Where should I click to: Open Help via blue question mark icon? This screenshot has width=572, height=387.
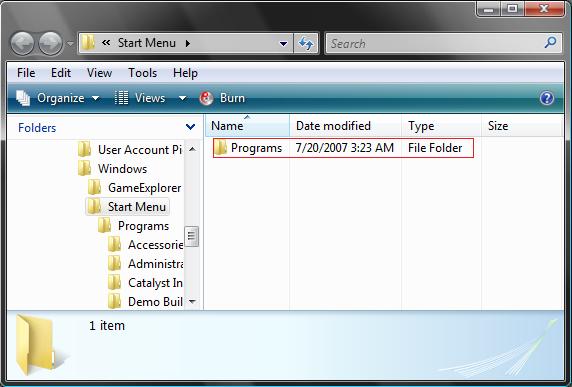click(x=546, y=98)
